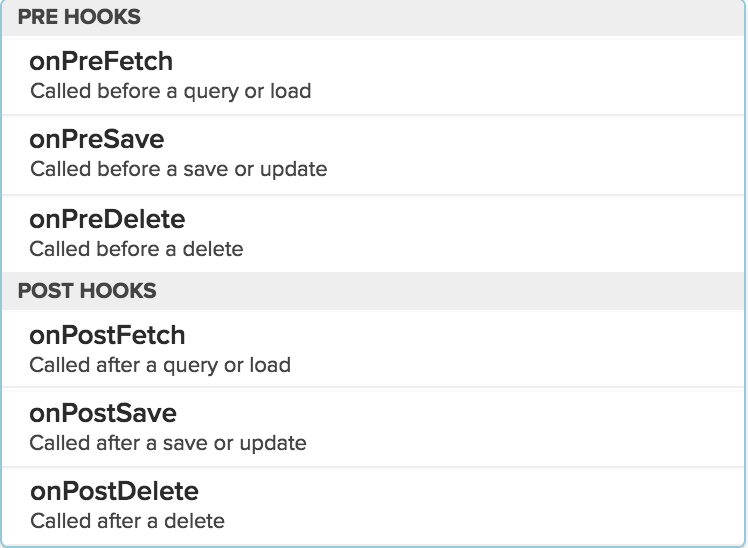
Task: Open the onPostSave hook entry
Action: (x=103, y=414)
